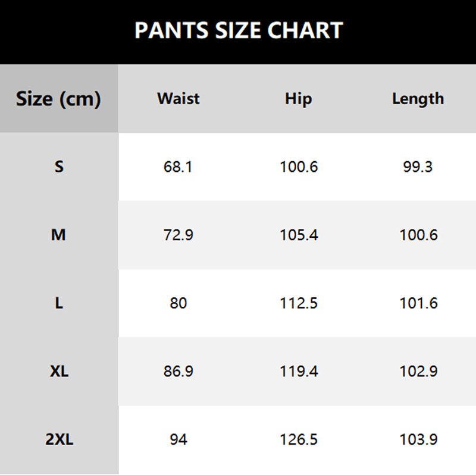Select the L size row label
The height and width of the screenshot is (475, 476).
pyautogui.click(x=58, y=303)
